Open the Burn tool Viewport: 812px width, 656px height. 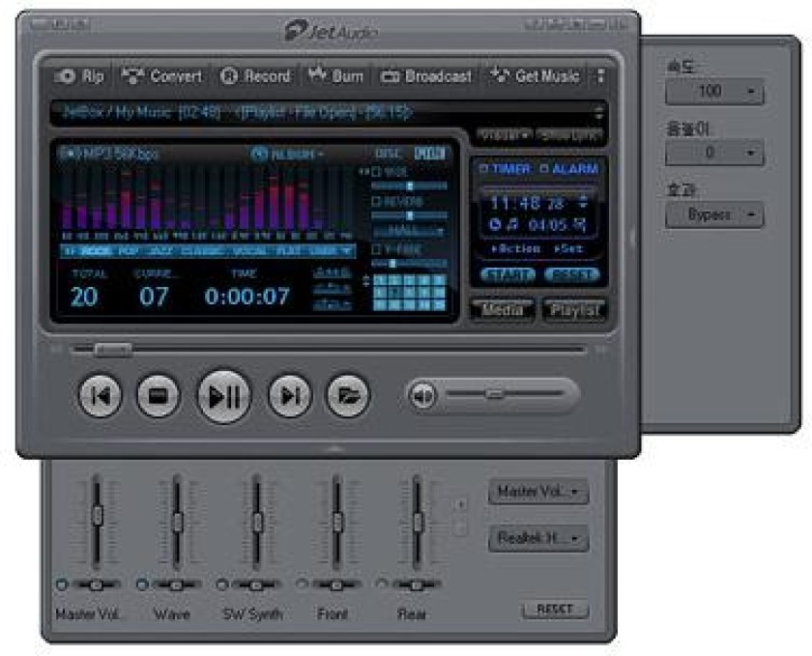point(335,76)
